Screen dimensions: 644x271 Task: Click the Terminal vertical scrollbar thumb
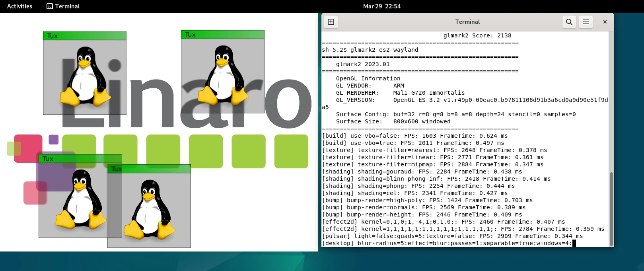point(611,209)
